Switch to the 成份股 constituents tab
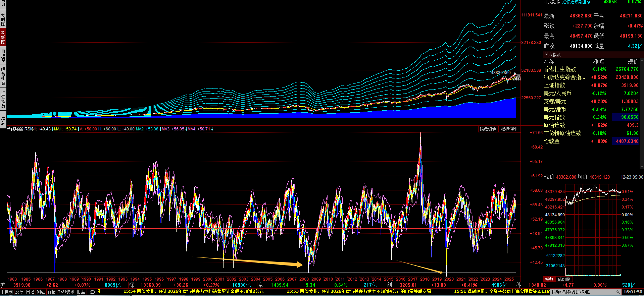644x296 pixels. click(x=564, y=279)
